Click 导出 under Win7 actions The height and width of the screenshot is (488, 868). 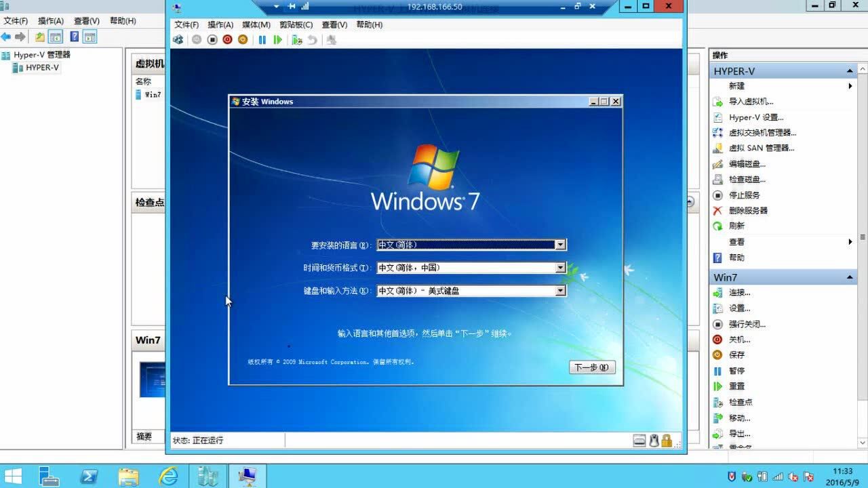coord(740,434)
